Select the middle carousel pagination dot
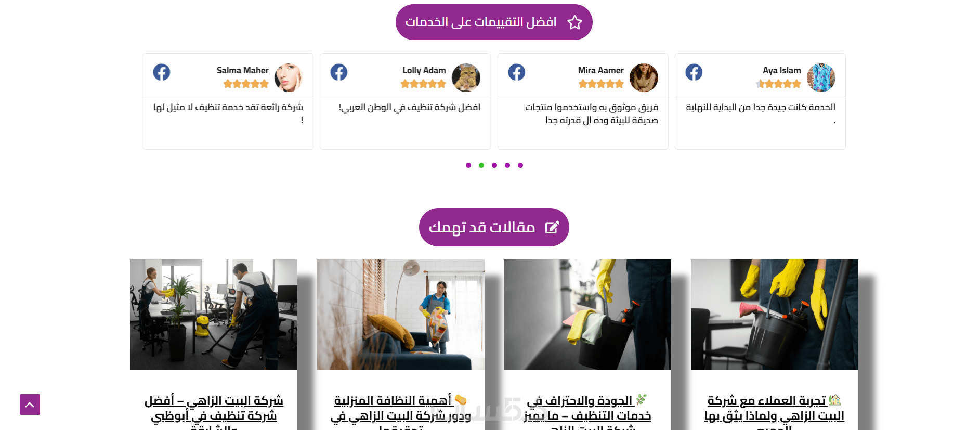This screenshot has height=430, width=980. point(494,165)
